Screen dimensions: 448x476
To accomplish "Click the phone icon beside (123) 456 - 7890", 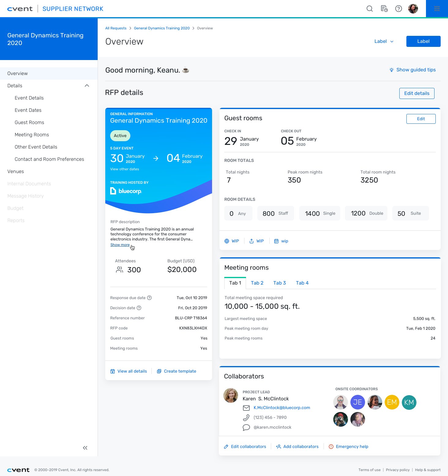I will coord(246,417).
